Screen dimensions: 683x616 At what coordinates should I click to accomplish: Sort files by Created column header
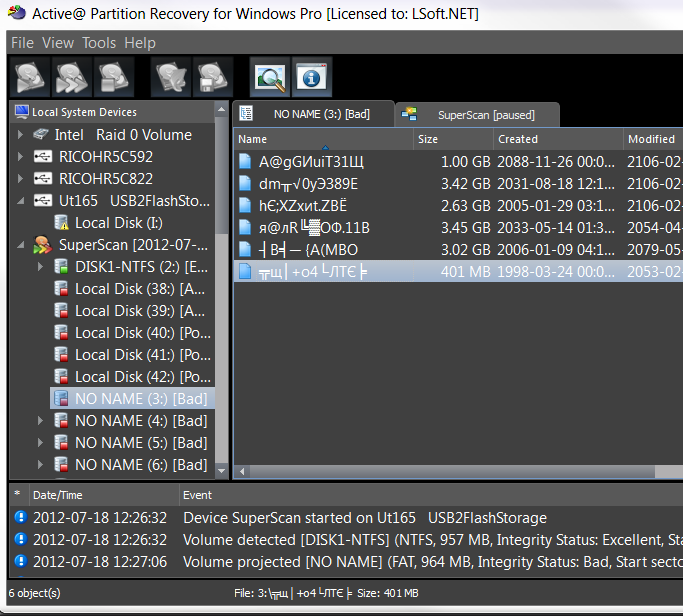[558, 139]
